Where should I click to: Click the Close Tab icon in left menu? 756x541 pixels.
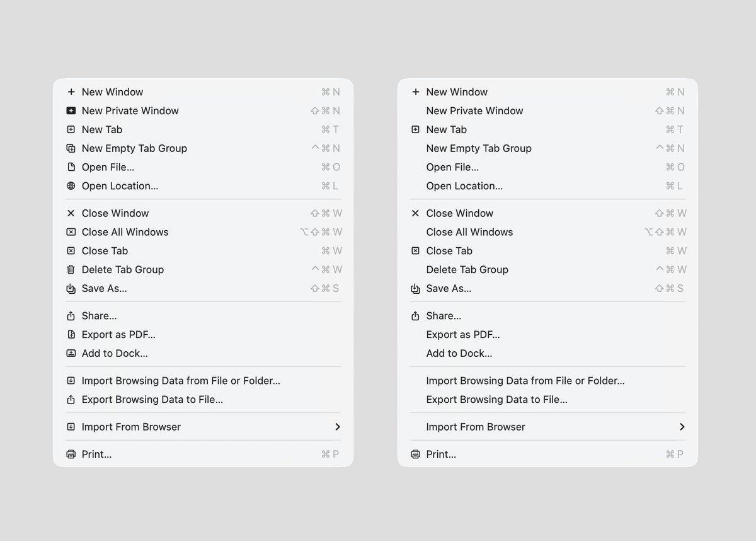click(x=71, y=251)
